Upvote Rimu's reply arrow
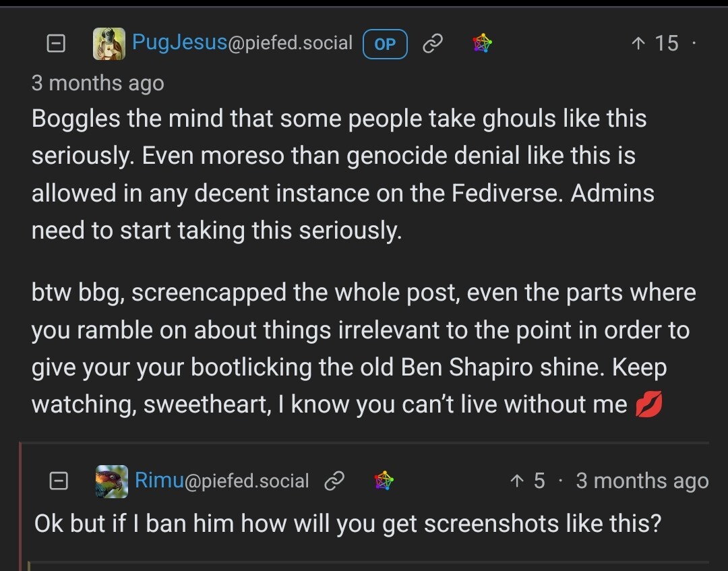The height and width of the screenshot is (571, 728). pyautogui.click(x=517, y=481)
